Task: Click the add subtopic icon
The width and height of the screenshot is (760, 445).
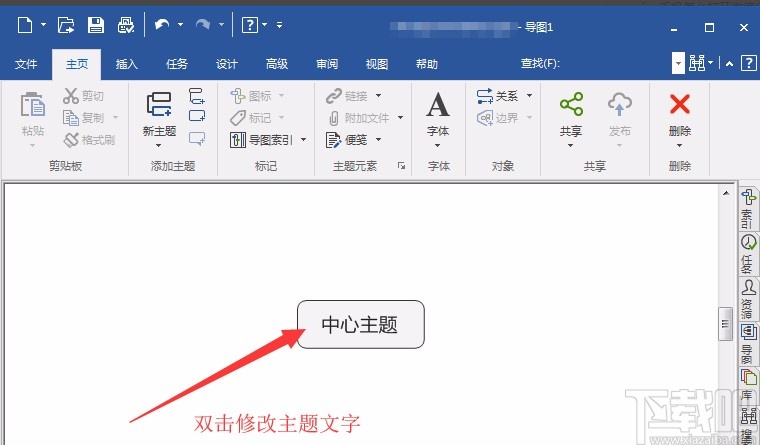Action: [x=197, y=95]
